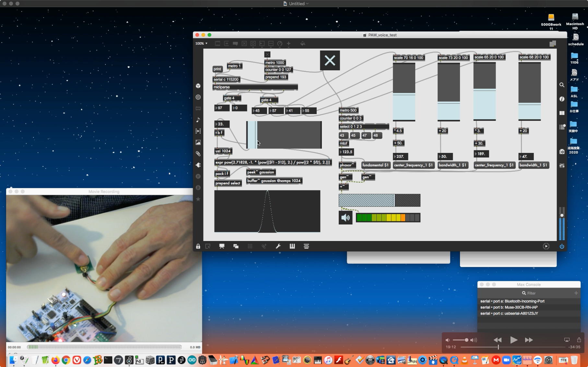This screenshot has width=588, height=367.
Task: Toggle the patcher lock icon
Action: tap(198, 247)
